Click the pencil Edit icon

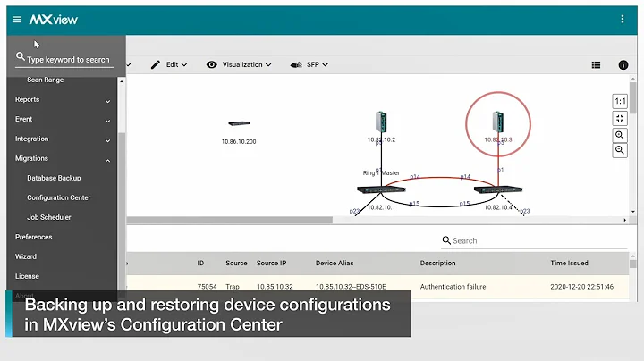(x=156, y=65)
